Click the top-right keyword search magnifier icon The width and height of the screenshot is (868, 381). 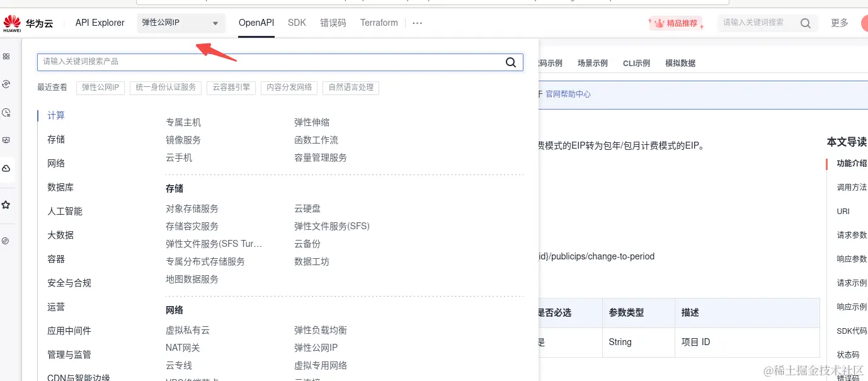tap(805, 23)
